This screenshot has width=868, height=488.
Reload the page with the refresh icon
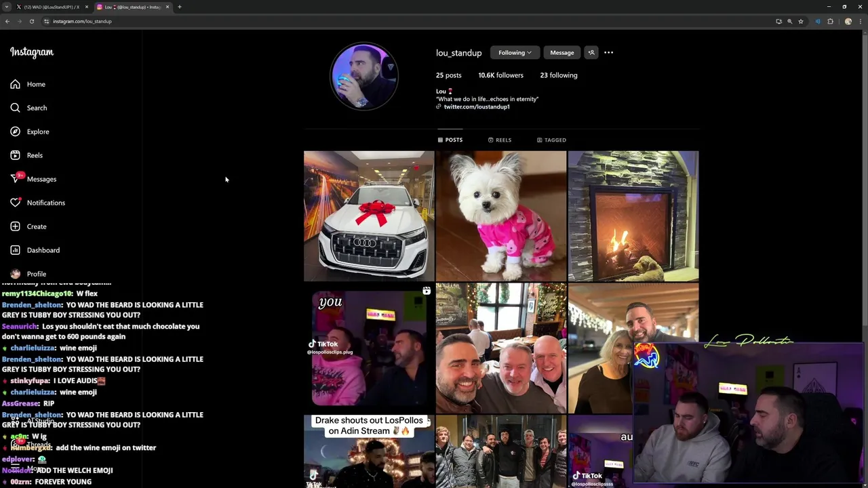click(x=31, y=21)
